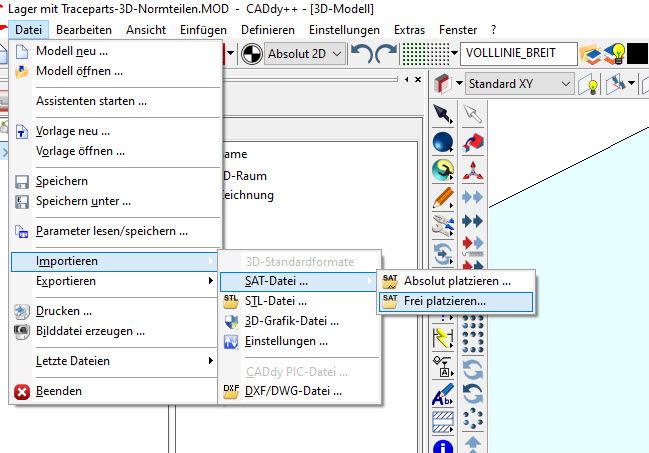Click the light blue double arrows icon

point(473,197)
